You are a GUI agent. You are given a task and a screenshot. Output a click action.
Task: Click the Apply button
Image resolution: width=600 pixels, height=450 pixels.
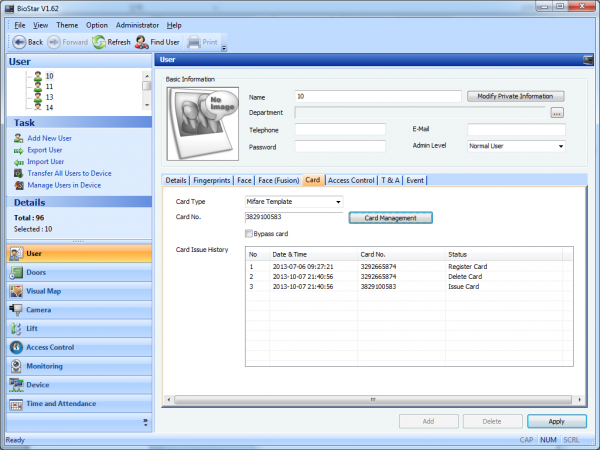point(556,422)
